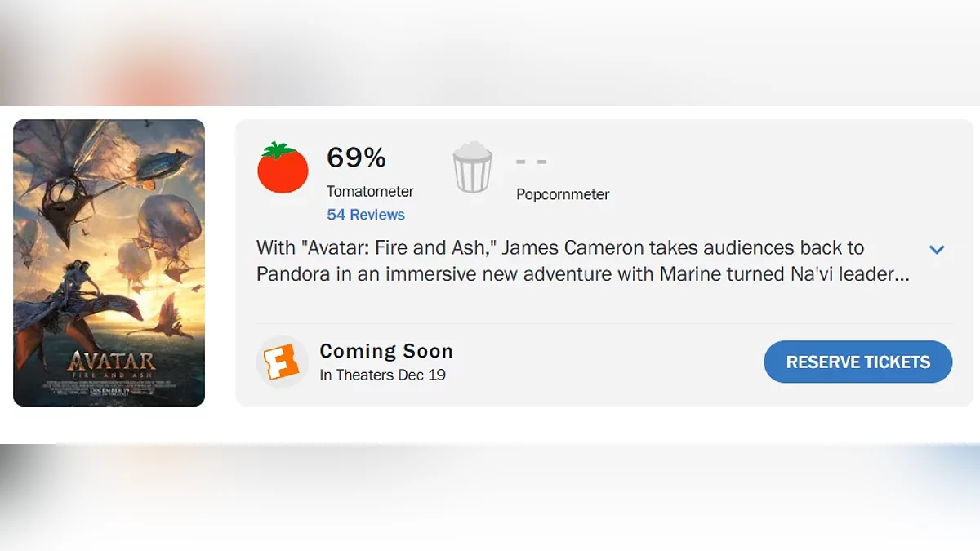Open the 54 Reviews link
This screenshot has height=551, width=980.
tap(366, 215)
